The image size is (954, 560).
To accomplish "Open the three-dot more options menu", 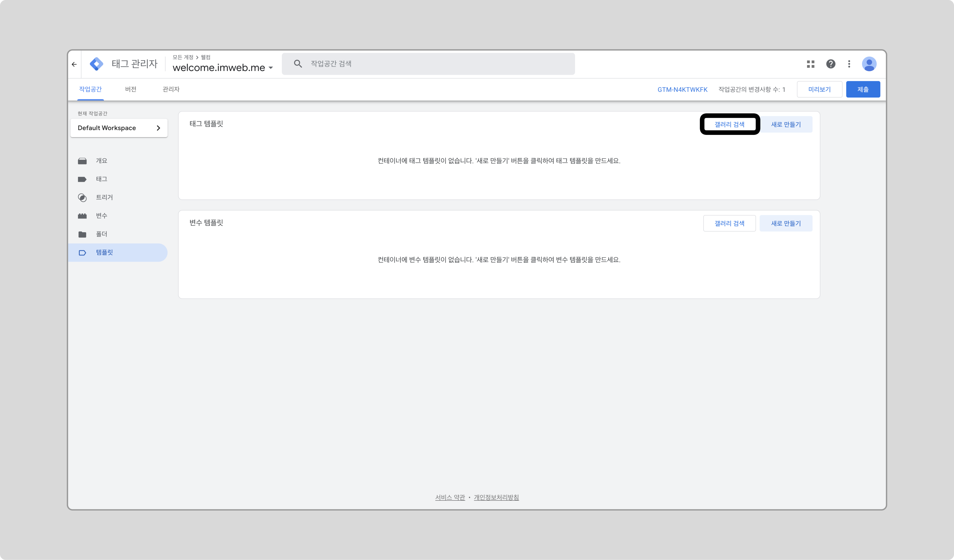I will pyautogui.click(x=849, y=64).
